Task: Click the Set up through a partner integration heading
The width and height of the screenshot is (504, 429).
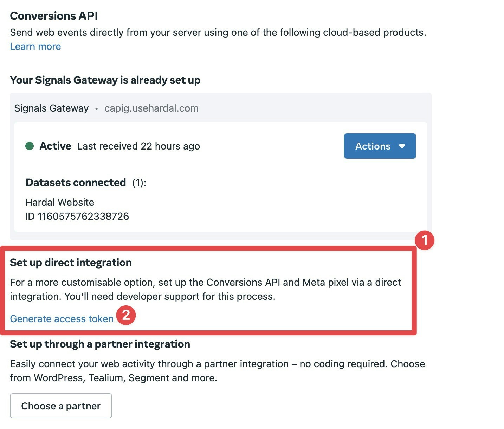Action: pos(100,344)
